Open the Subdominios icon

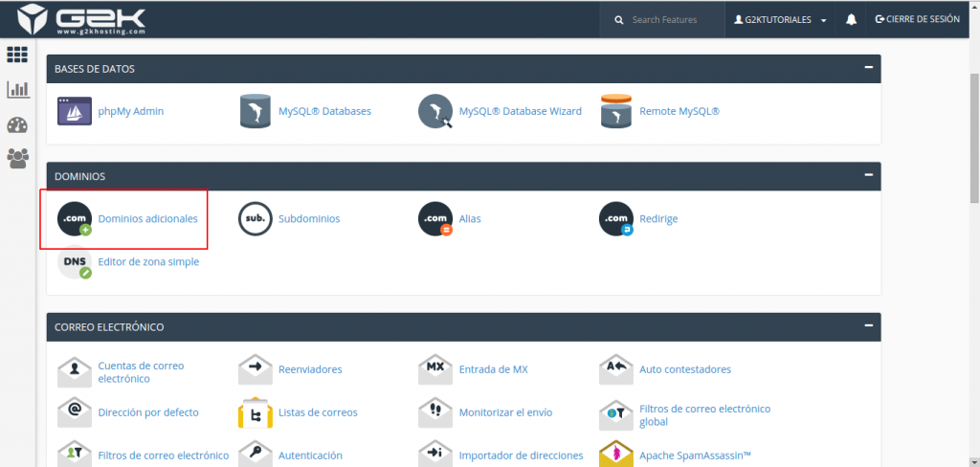(x=255, y=218)
